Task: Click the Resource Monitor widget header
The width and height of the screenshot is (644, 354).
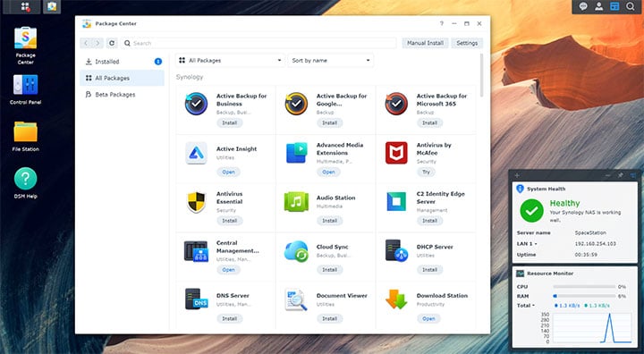Action: coord(574,274)
